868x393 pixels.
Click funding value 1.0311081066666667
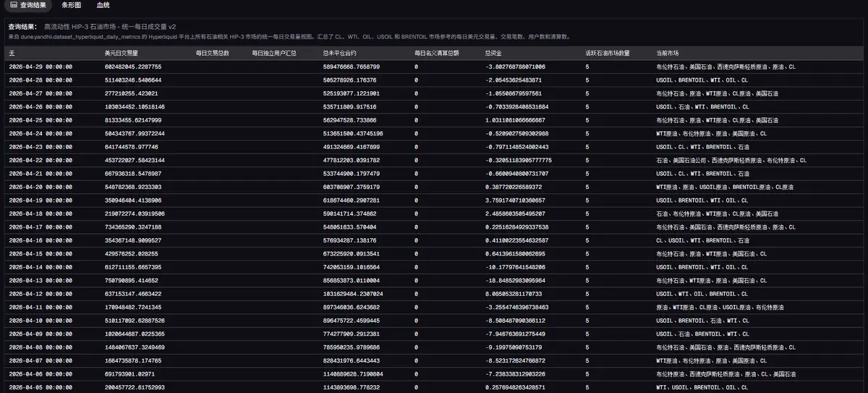point(515,120)
